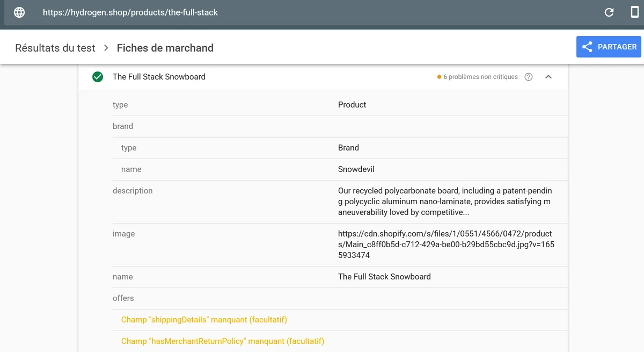This screenshot has height=352, width=644.
Task: Click the Product type value
Action: coord(352,105)
